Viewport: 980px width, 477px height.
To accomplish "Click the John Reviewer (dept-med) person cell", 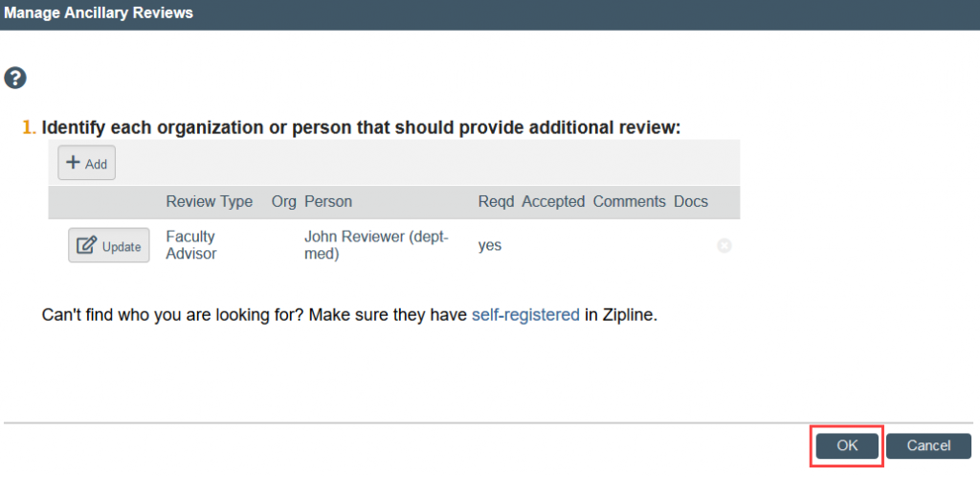I will click(x=376, y=246).
